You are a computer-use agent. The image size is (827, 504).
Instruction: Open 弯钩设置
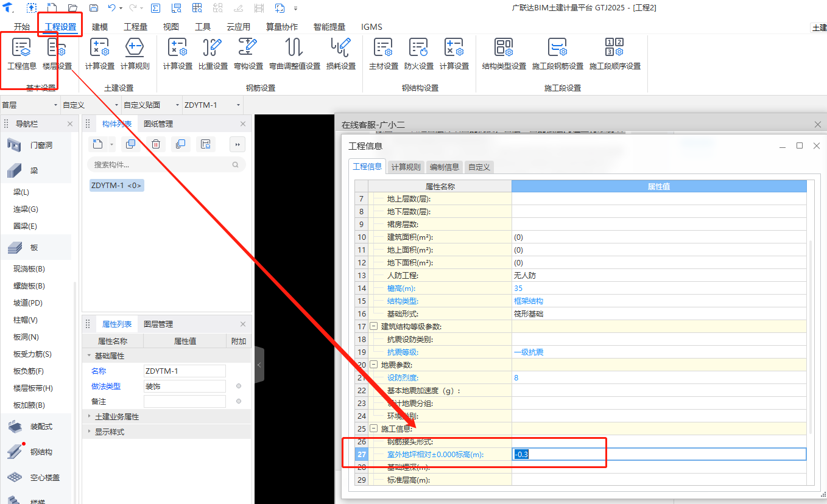point(248,54)
